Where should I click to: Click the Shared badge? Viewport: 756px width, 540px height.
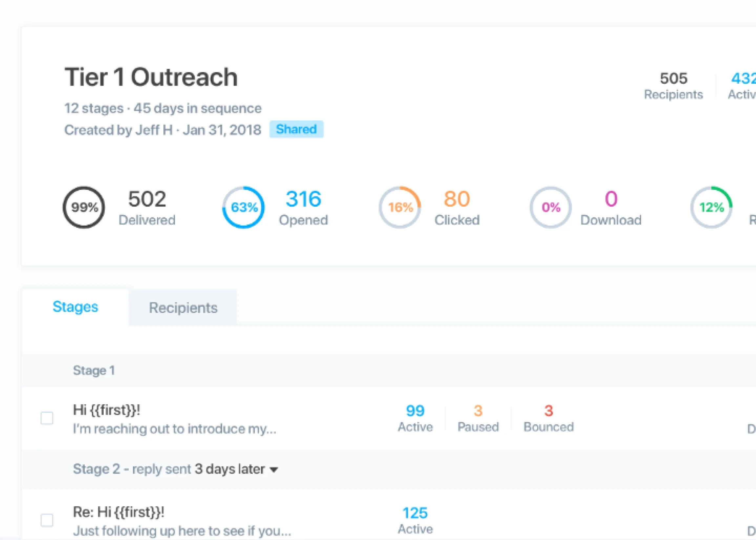[x=296, y=129]
